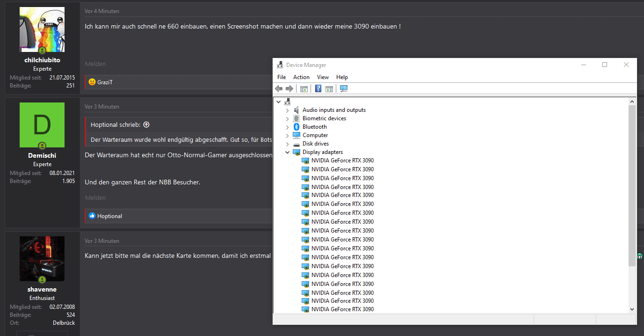Open the Action menu
Image resolution: width=644 pixels, height=336 pixels.
(x=301, y=77)
